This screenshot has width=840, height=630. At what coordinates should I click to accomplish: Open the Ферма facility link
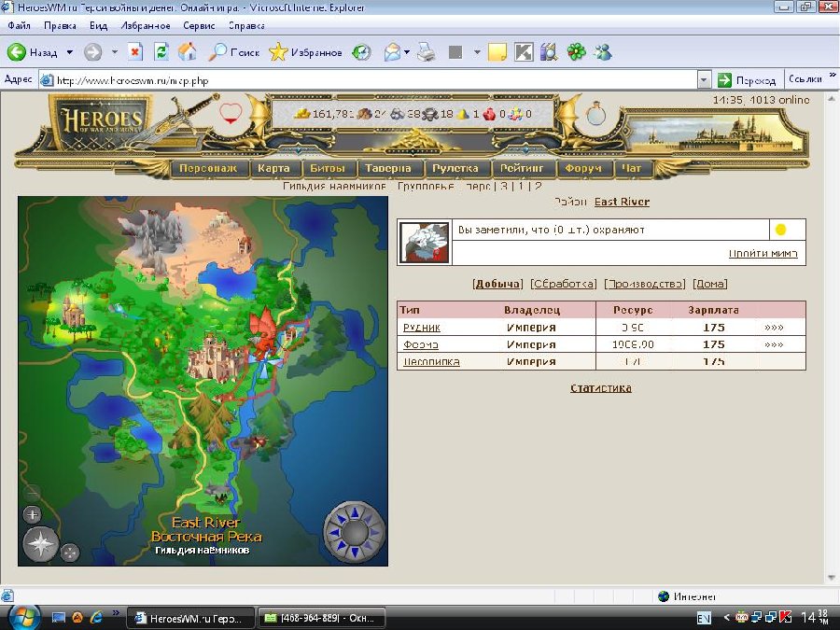click(421, 344)
